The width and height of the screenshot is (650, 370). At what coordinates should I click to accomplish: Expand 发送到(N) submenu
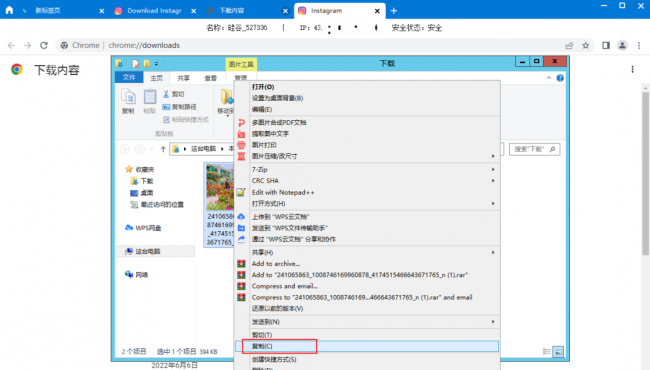[x=367, y=322]
